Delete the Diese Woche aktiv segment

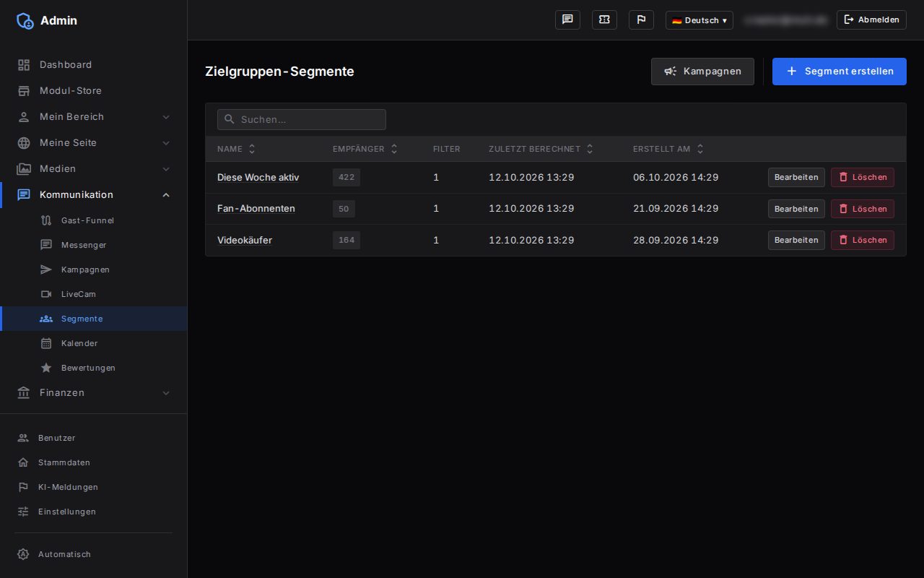click(x=863, y=177)
